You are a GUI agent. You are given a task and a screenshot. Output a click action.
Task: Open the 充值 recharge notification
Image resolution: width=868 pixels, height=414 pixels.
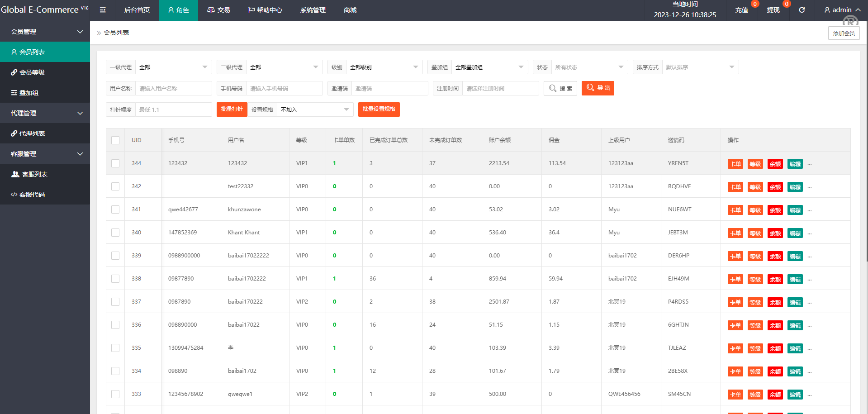741,10
